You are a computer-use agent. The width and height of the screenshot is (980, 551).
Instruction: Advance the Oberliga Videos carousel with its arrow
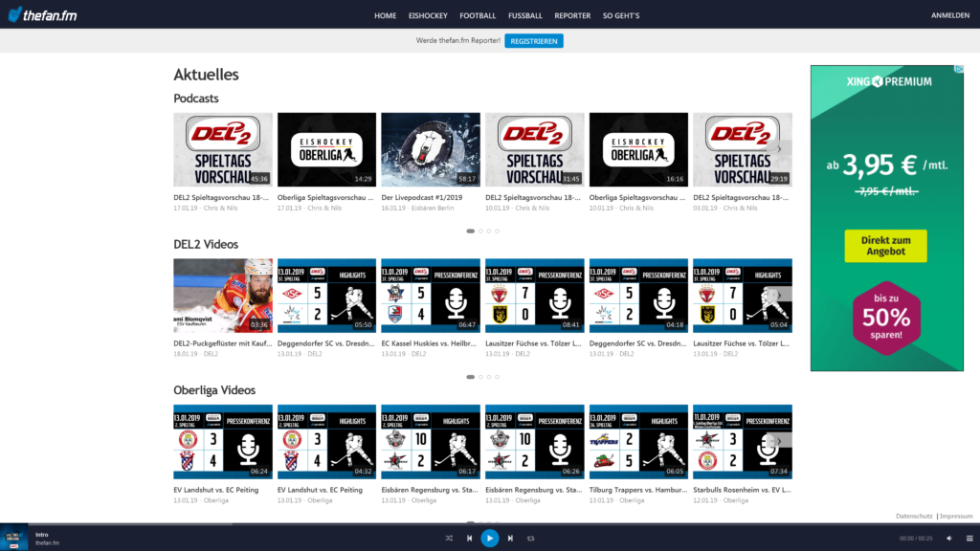[x=779, y=441]
